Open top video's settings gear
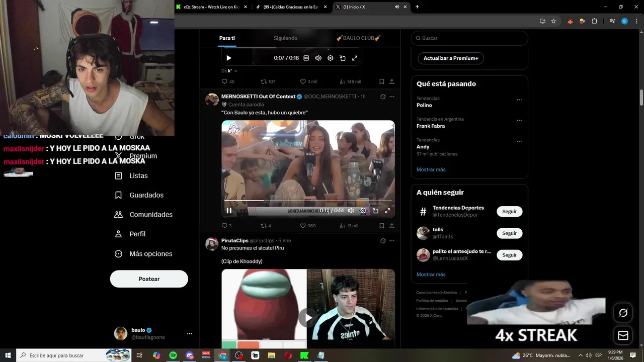Image resolution: width=644 pixels, height=362 pixels. tap(331, 58)
